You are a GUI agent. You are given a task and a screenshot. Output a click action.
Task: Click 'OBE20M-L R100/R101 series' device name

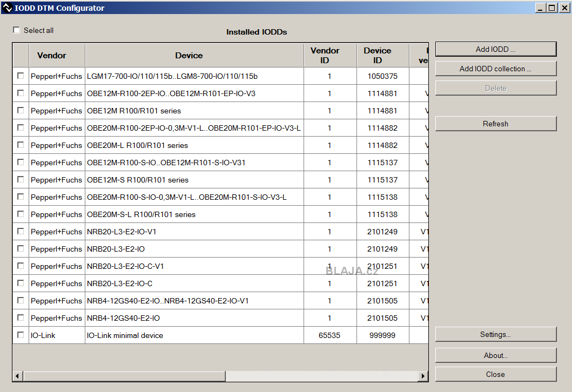[138, 145]
